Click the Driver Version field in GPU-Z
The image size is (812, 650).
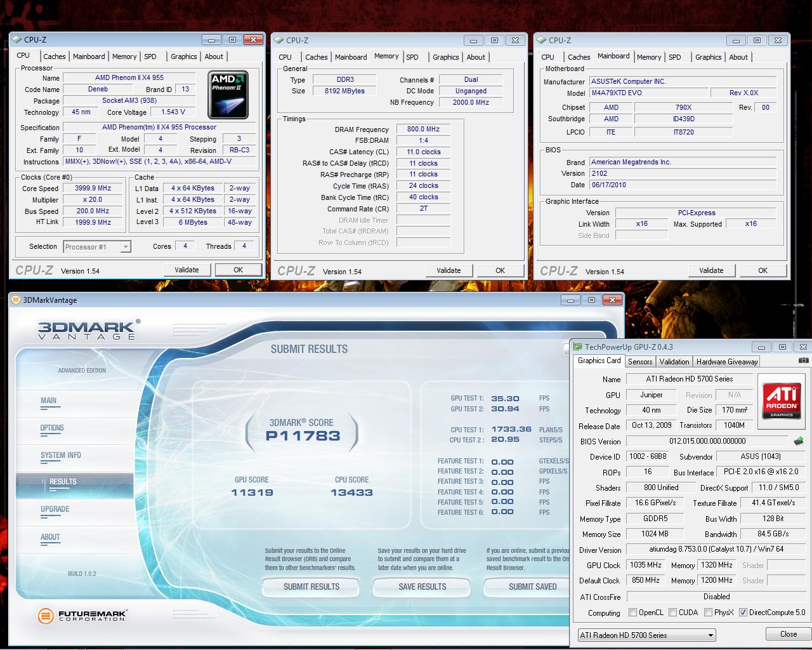click(715, 549)
